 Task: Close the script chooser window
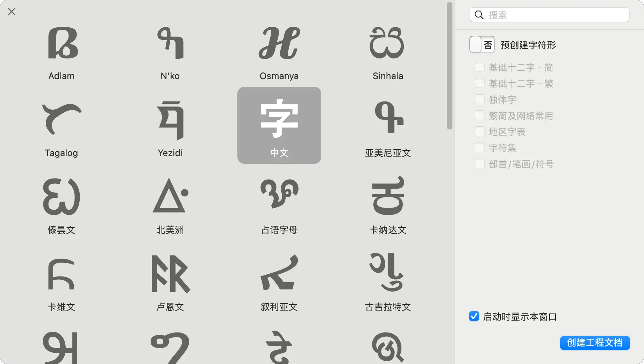12,12
